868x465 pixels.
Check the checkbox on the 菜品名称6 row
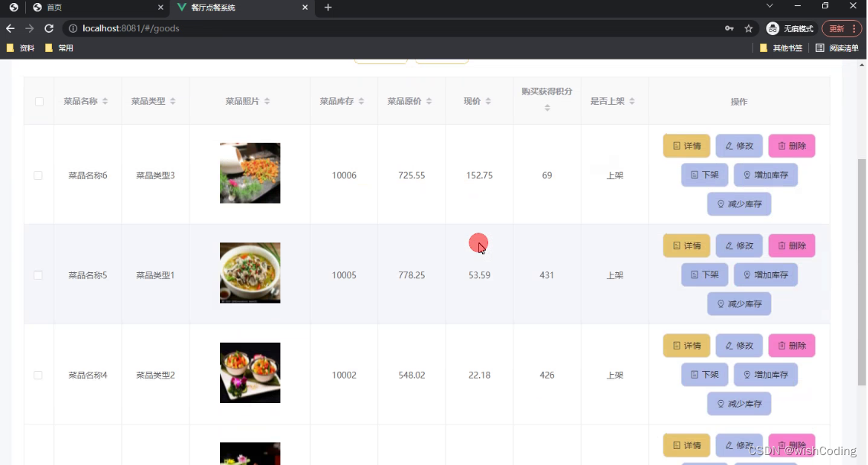[x=38, y=175]
